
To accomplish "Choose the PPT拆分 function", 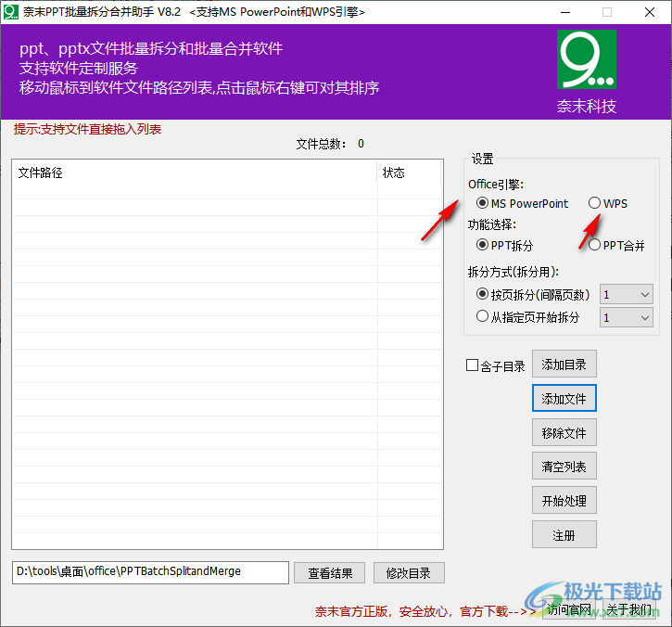I will tap(504, 245).
